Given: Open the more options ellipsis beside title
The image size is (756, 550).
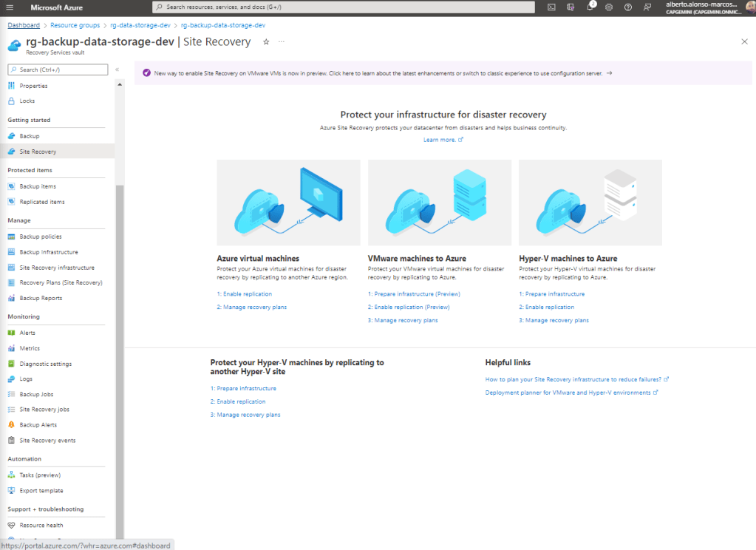Looking at the screenshot, I should pos(282,42).
